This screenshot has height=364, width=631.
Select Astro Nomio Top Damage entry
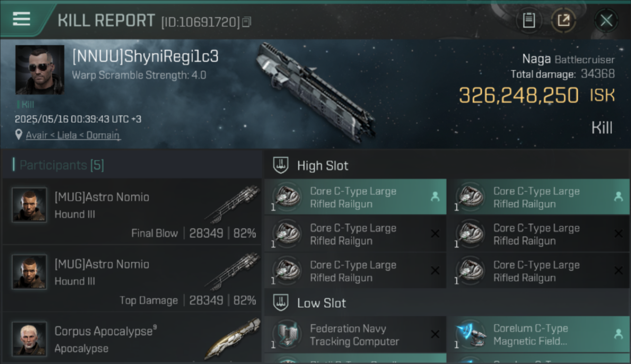point(132,278)
